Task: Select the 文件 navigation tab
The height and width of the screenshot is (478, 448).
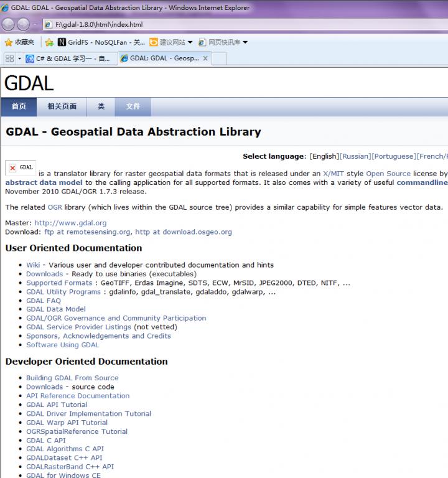Action: pos(133,106)
